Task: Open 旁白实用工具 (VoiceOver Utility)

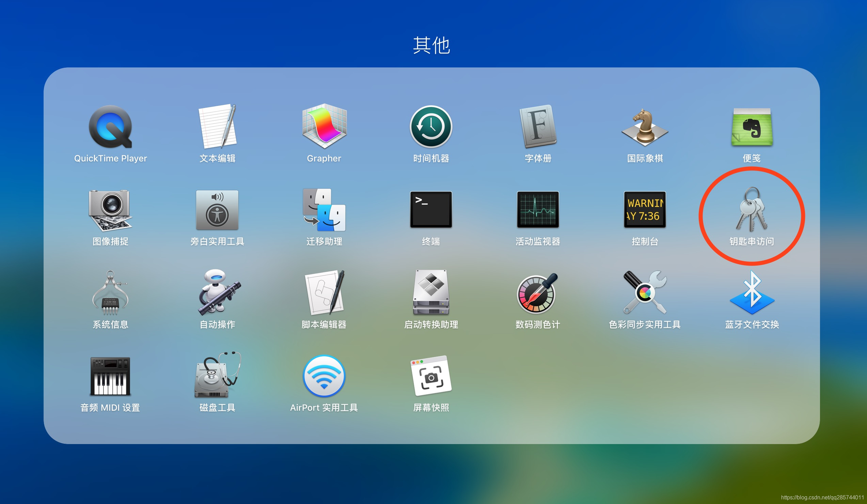Action: click(x=218, y=210)
